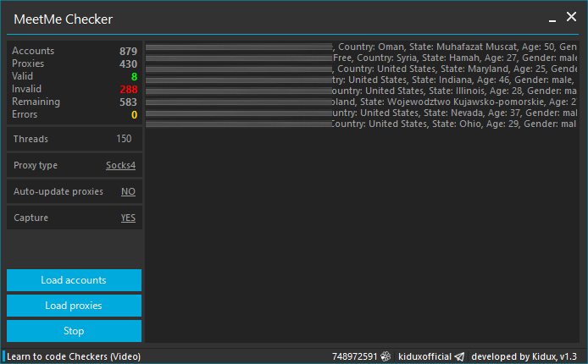Viewport: 588px width, 364px height.
Task: Click the developed by Kidux, v1.3 text
Action: click(524, 356)
